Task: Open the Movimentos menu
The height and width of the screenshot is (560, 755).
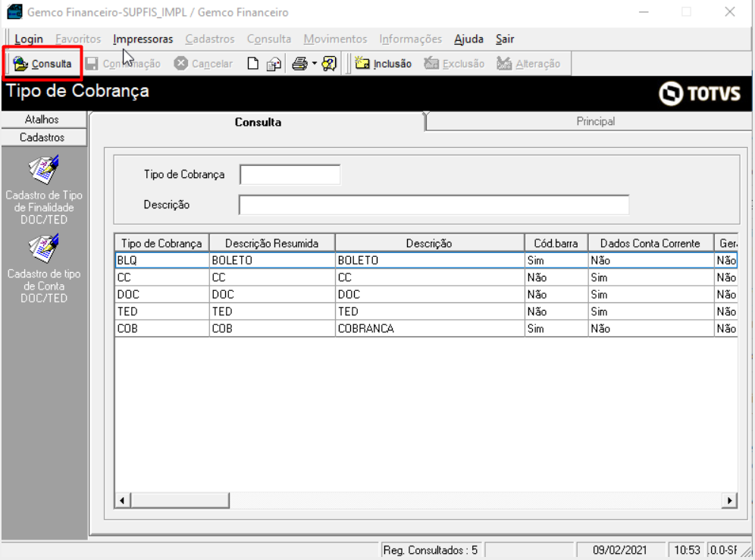Action: (335, 39)
